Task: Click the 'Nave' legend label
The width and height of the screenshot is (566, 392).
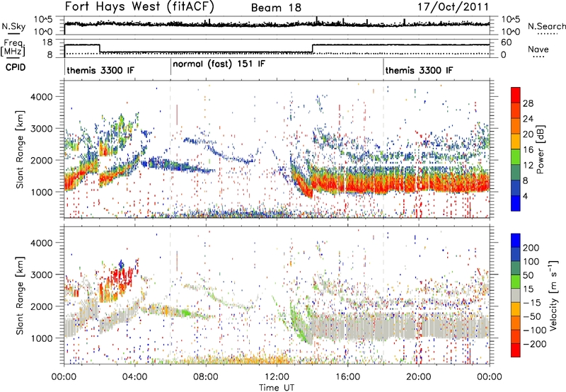Action: pos(538,49)
